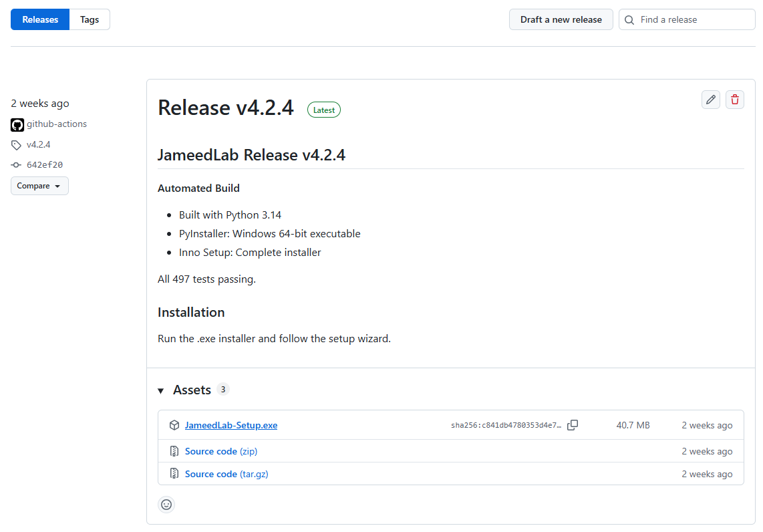Click the Built with Python 3.14 bullet

click(230, 215)
